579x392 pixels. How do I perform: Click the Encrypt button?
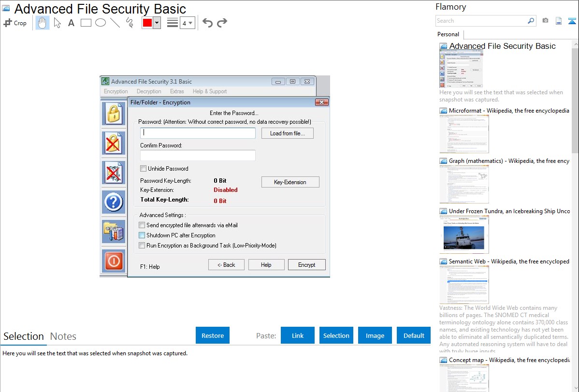(306, 265)
